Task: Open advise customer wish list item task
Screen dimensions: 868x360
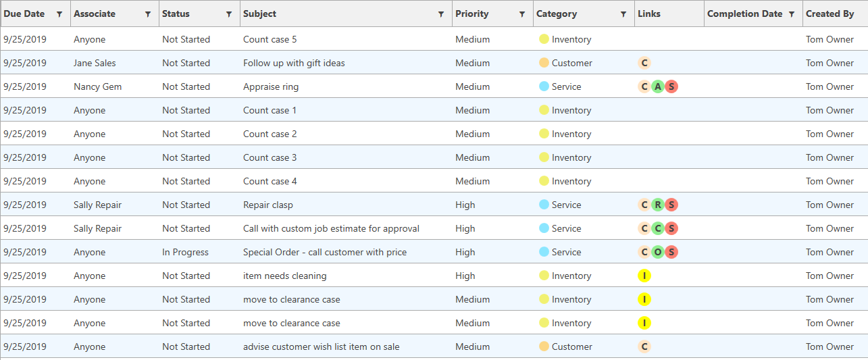Action: [x=322, y=346]
